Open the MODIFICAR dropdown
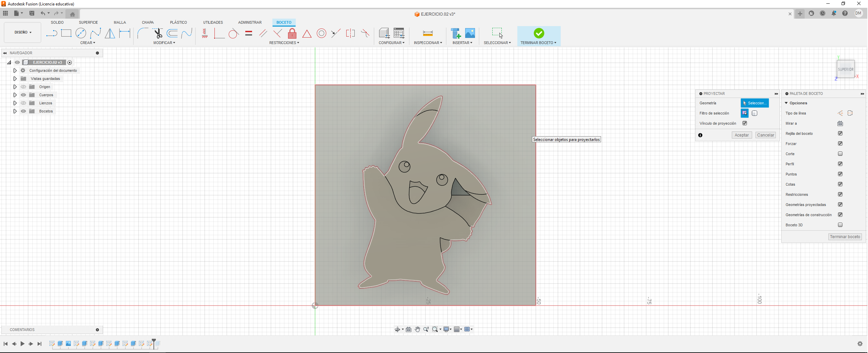This screenshot has width=868, height=353. click(164, 43)
